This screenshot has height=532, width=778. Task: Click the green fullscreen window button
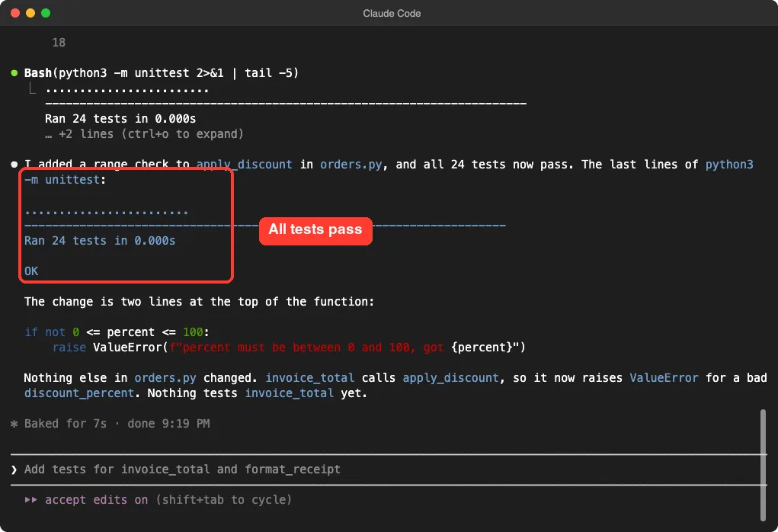click(x=46, y=13)
